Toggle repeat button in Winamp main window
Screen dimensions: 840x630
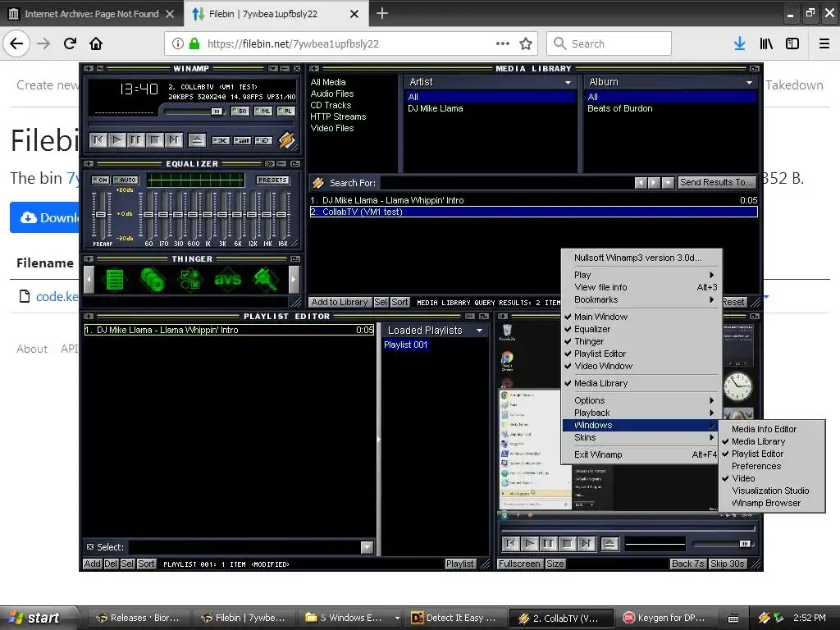(x=263, y=140)
